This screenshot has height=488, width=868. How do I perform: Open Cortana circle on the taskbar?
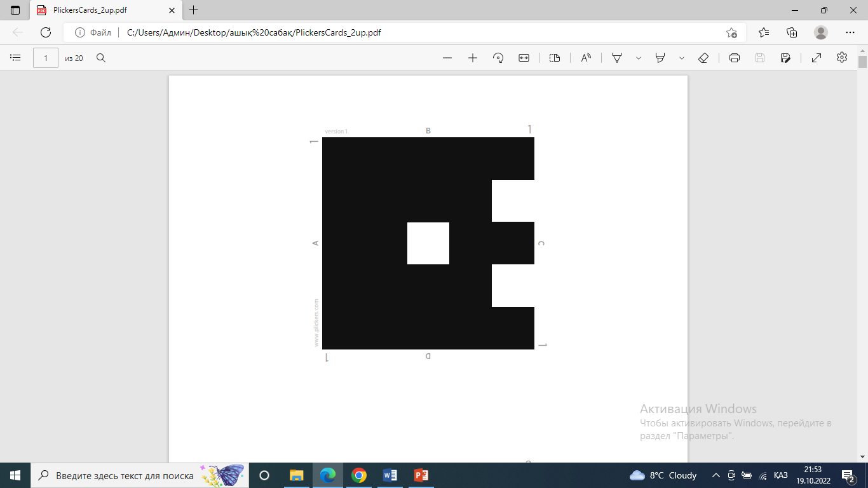click(x=264, y=475)
